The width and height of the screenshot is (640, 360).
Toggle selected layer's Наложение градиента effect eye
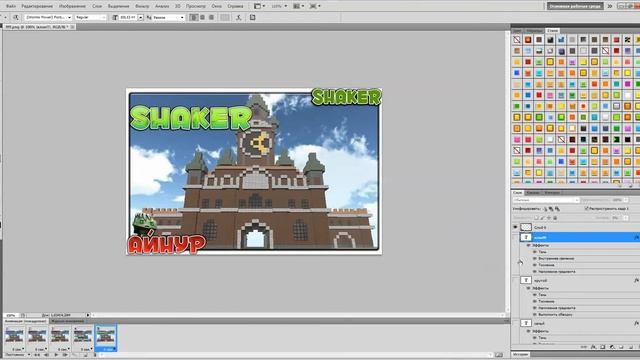pyautogui.click(x=535, y=271)
